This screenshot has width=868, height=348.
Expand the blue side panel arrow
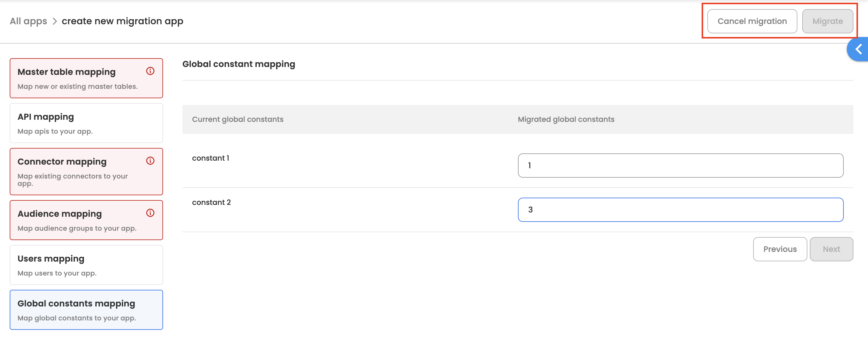point(859,49)
